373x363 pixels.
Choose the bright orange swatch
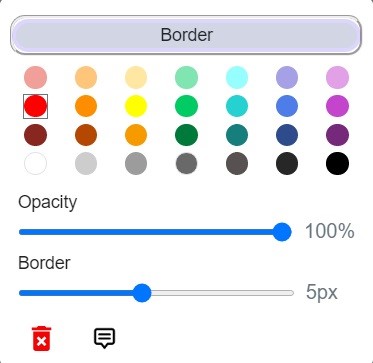86,106
